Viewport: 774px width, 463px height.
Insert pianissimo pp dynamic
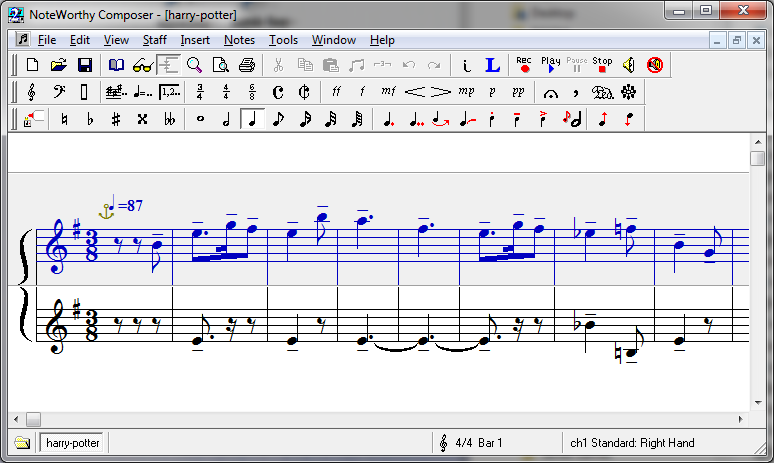click(x=518, y=91)
